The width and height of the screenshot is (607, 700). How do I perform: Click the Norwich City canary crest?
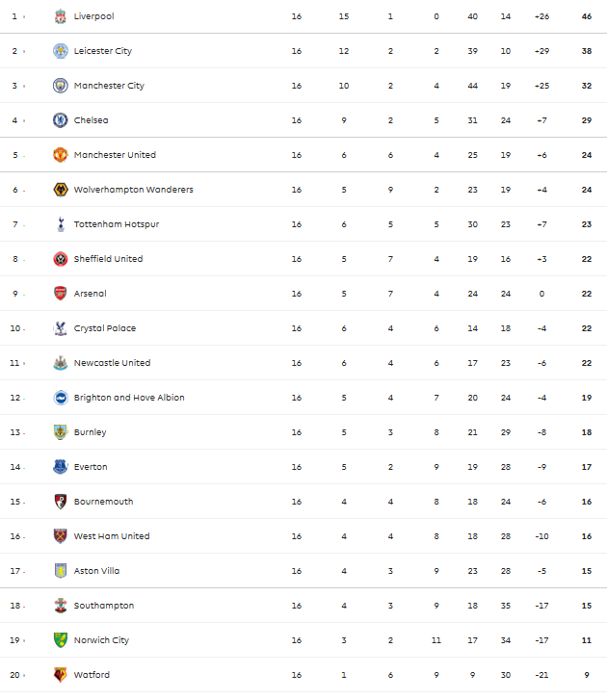(61, 639)
